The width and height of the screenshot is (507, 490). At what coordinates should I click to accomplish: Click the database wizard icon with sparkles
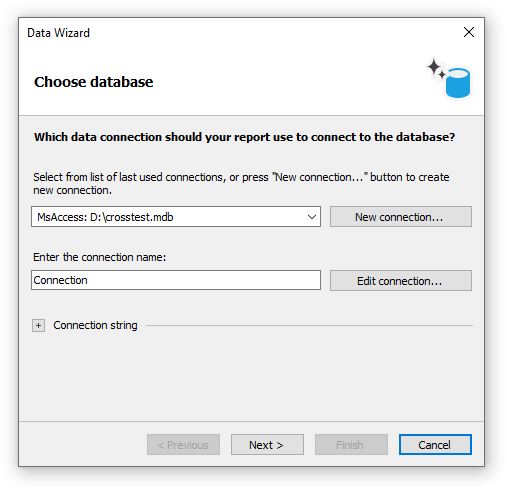[x=449, y=78]
